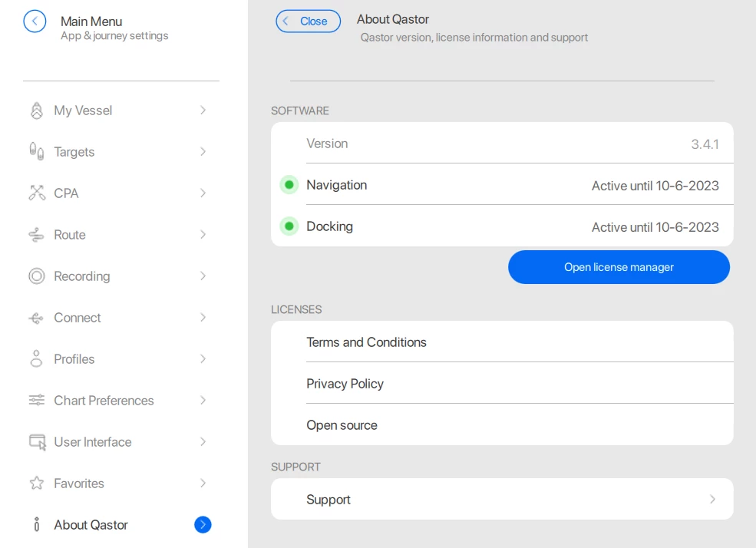Viewport: 756px width, 548px height.
Task: Click the Chart Preferences sliders icon
Action: click(x=36, y=400)
